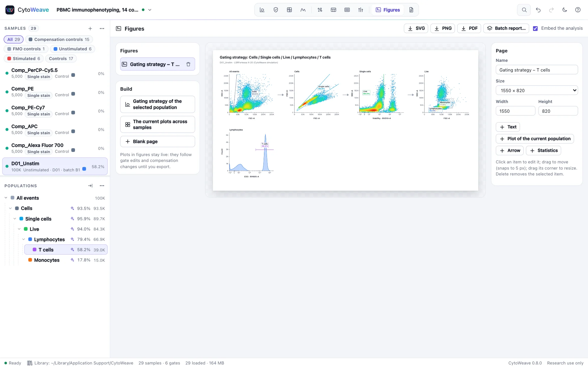This screenshot has width=588, height=368.
Task: Open the gating plot view icon
Action: tap(262, 10)
